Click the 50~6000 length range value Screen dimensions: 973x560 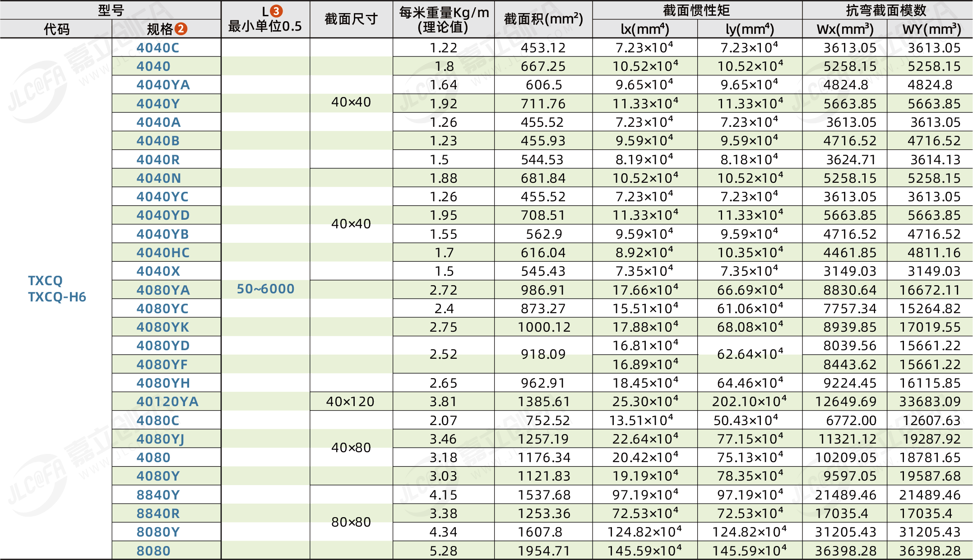pyautogui.click(x=265, y=289)
